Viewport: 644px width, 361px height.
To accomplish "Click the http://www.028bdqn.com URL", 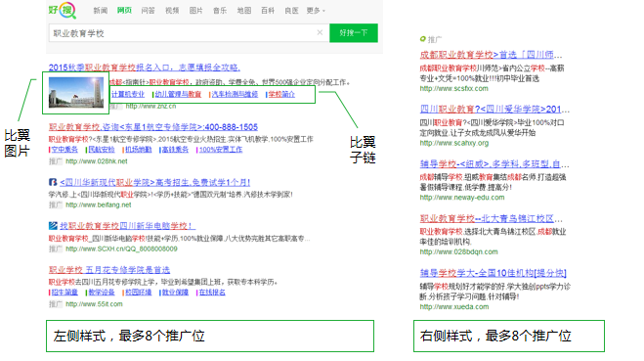I will click(458, 251).
